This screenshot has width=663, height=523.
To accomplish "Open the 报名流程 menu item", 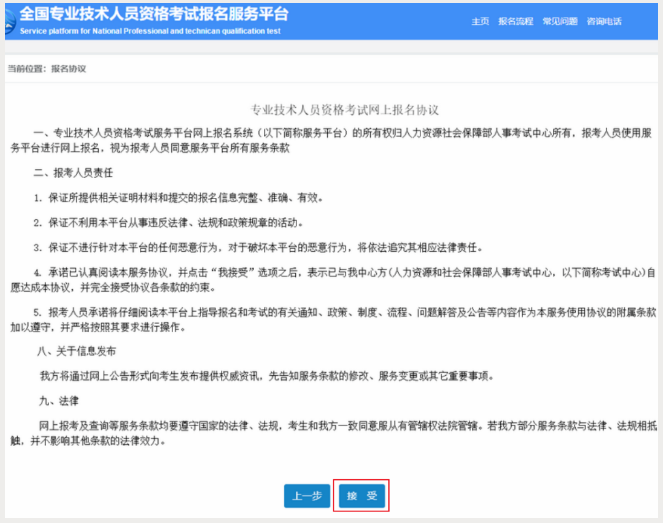I will (515, 21).
